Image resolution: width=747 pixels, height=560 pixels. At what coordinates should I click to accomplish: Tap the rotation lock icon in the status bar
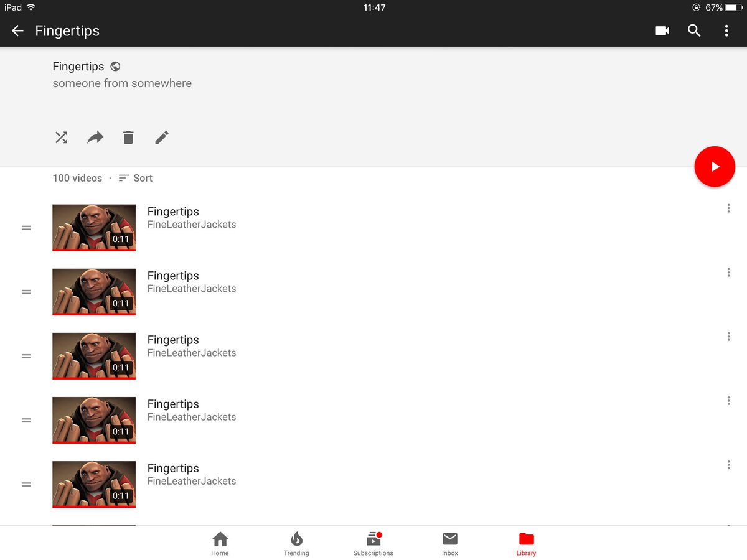(x=697, y=7)
